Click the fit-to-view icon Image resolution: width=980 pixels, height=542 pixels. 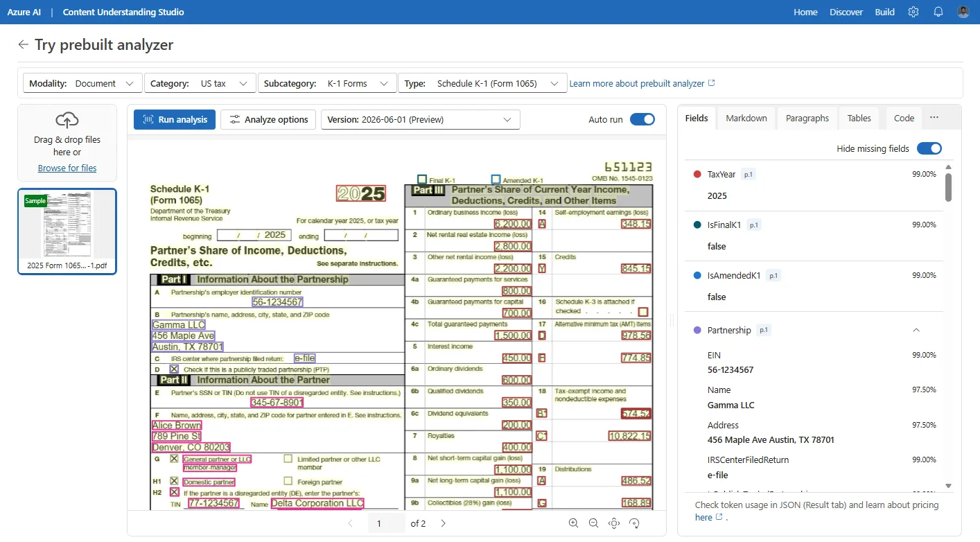[x=613, y=523]
